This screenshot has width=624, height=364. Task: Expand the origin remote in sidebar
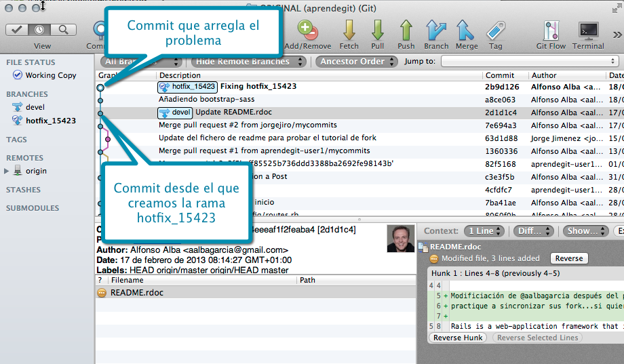click(x=7, y=171)
